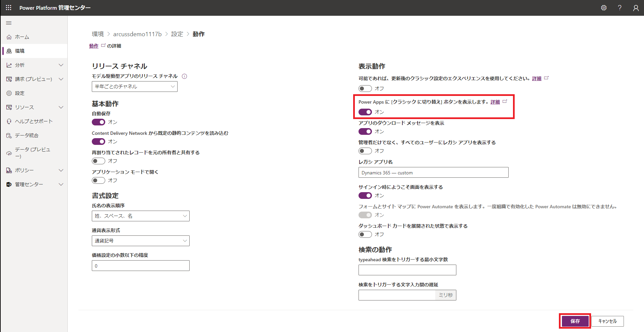Click 環境 in breadcrumb
The height and width of the screenshot is (332, 644).
coord(98,34)
